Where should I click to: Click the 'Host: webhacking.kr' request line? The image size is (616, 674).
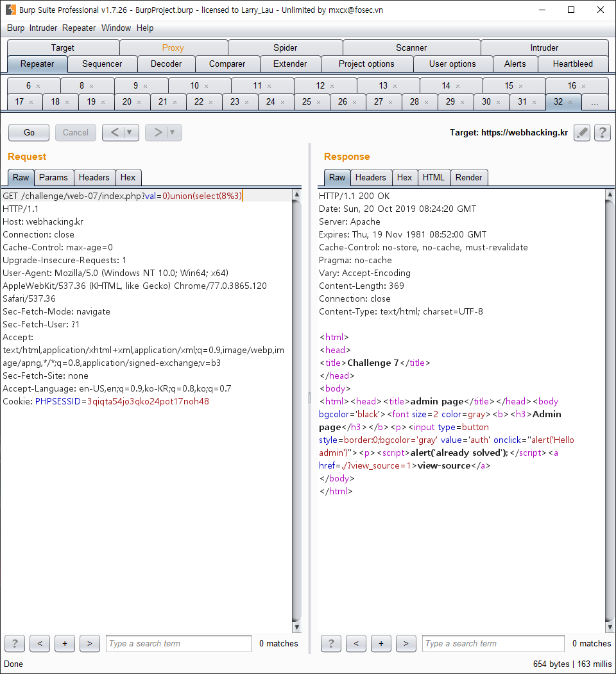click(43, 222)
